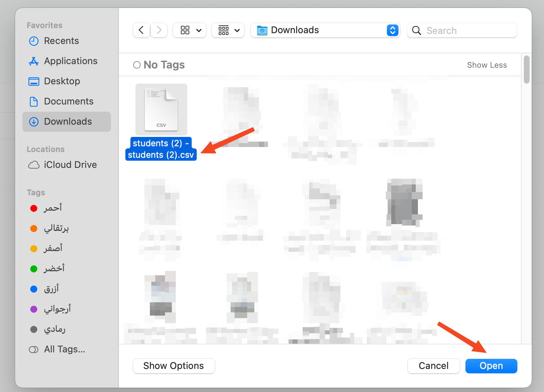
Task: Click the vertical scrollbar in the file list
Action: pos(527,70)
